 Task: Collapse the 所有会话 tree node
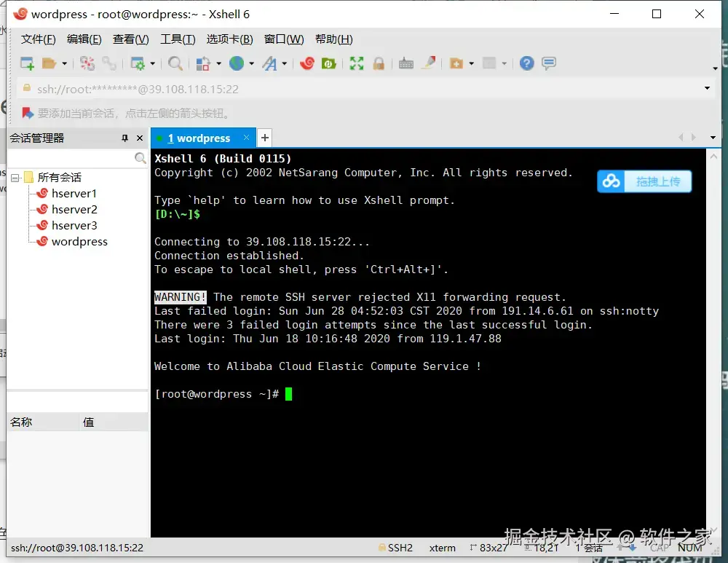(x=15, y=178)
